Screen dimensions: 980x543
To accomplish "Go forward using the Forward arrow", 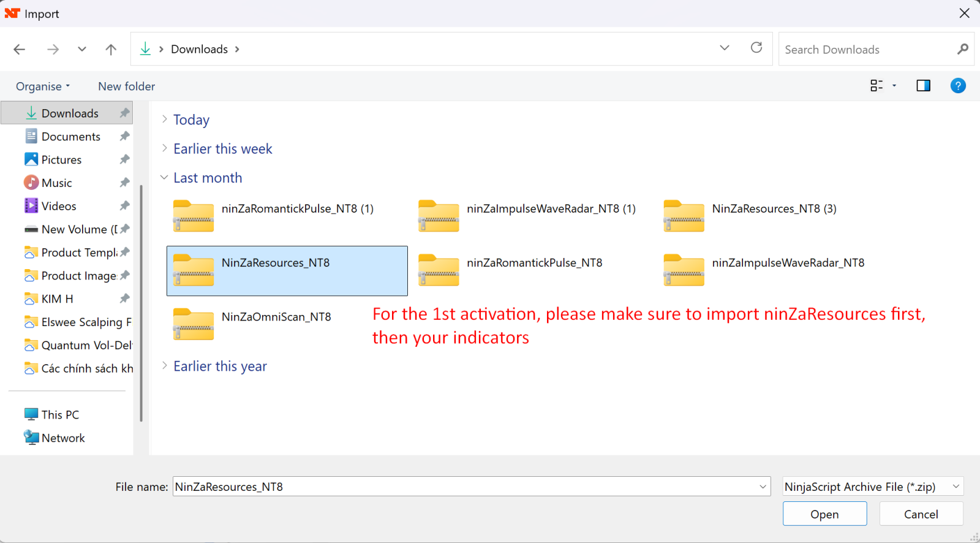I will [x=53, y=49].
